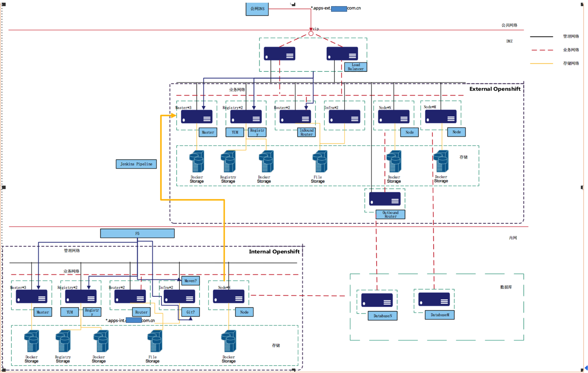Select Docker Storage under Internal Master server
Viewport: 588px width, 373px height.
pyautogui.click(x=32, y=341)
